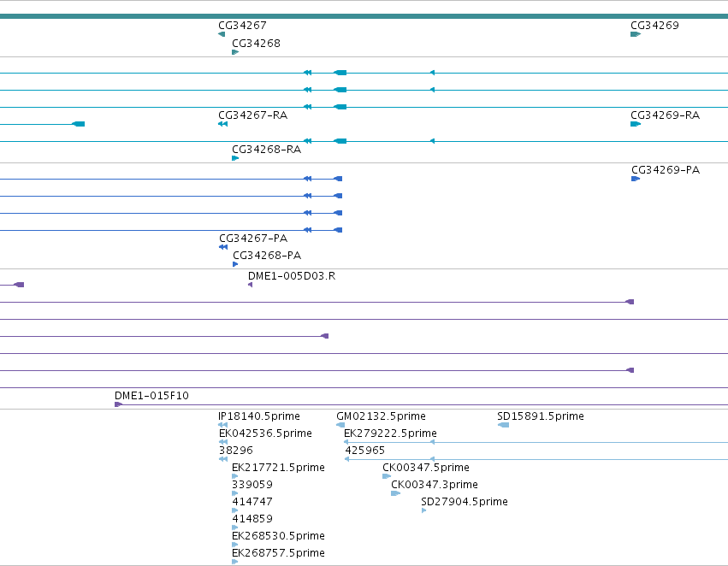Image resolution: width=728 pixels, height=566 pixels.
Task: Click the 414747 feature label
Action: (252, 502)
